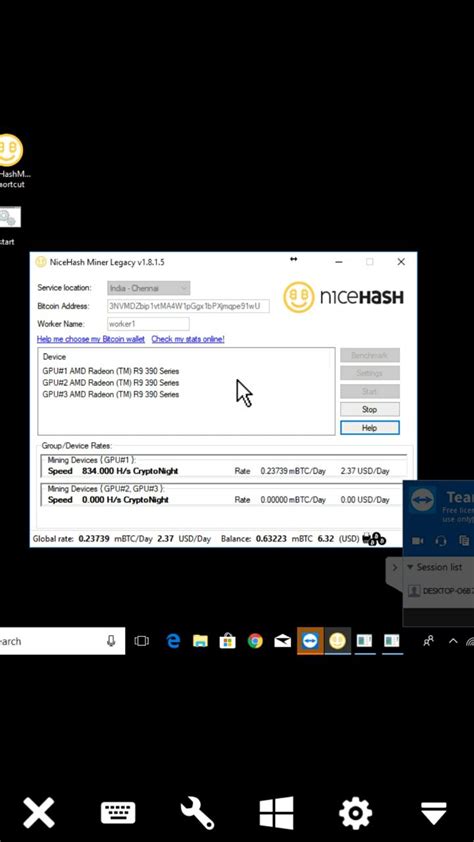Open the People icon in system tray
Screen dimensions: 474x842
(428, 641)
